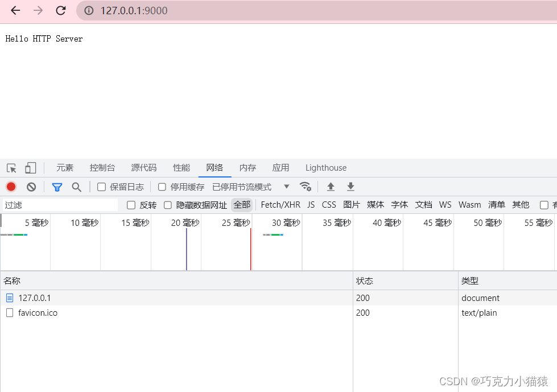
Task: Check the 反转 checkbox
Action: point(131,205)
